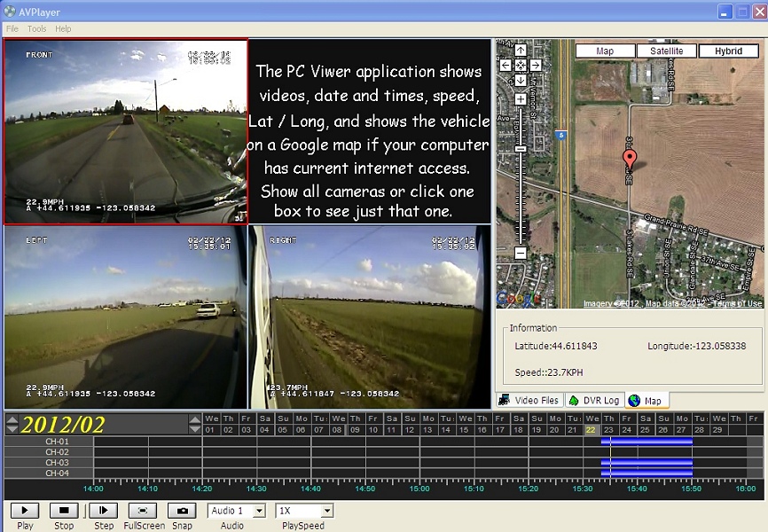Pan the map right with arrow
Image resolution: width=768 pixels, height=532 pixels.
click(536, 65)
